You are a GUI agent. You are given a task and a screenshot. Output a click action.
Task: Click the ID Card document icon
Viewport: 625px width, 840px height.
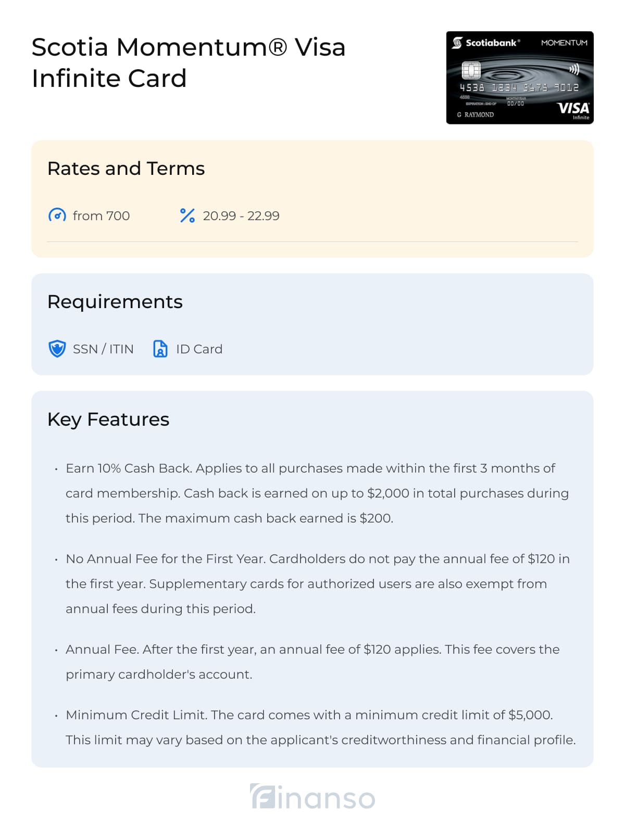pos(160,349)
